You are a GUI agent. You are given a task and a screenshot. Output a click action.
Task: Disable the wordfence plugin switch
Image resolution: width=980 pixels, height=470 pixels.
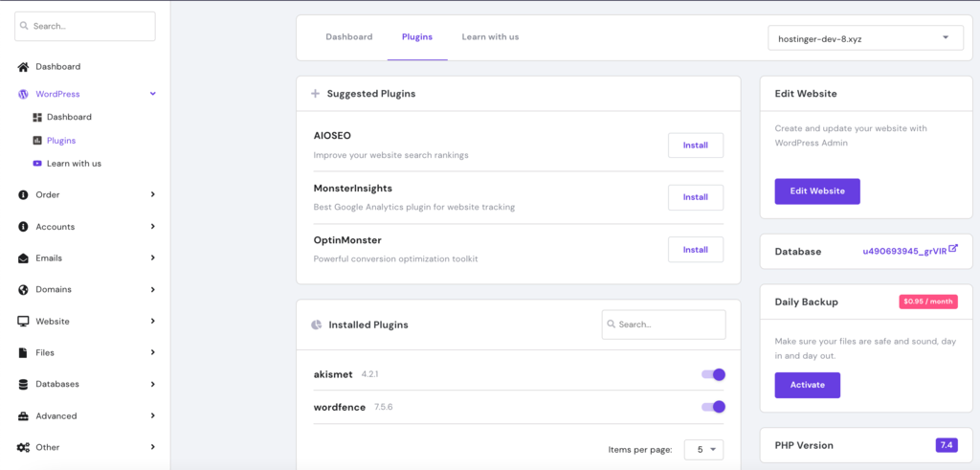coord(713,407)
